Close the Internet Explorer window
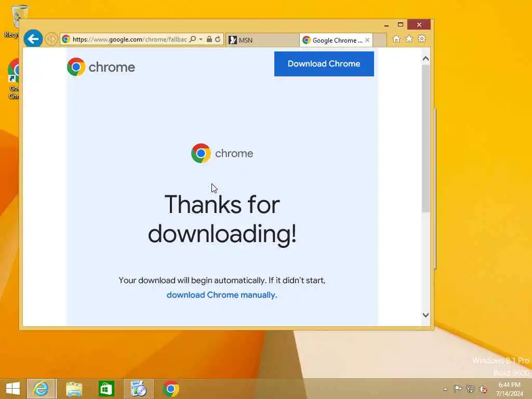 click(419, 25)
